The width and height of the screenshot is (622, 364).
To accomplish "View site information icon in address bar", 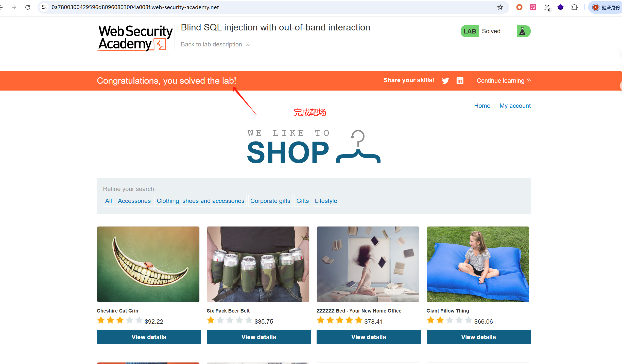I will point(44,7).
